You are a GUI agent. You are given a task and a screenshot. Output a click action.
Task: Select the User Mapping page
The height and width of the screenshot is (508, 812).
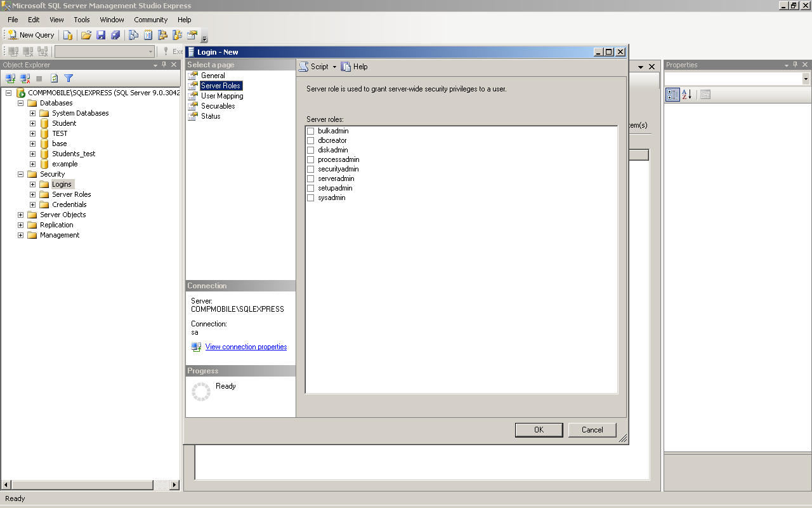point(222,96)
